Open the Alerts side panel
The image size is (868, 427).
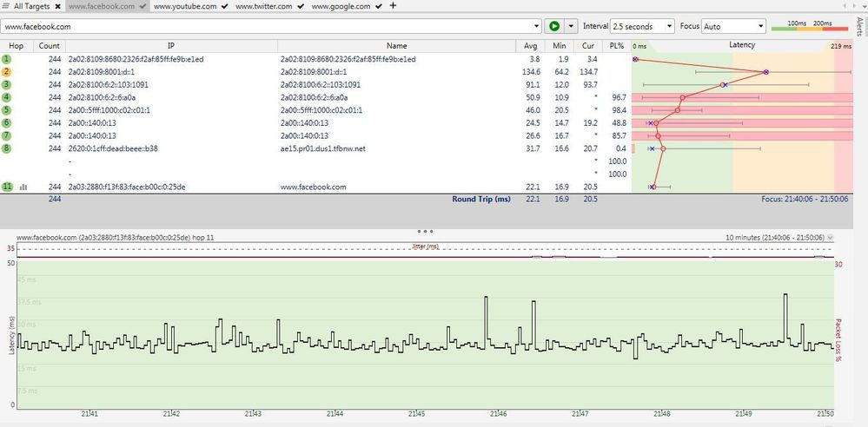[859, 26]
